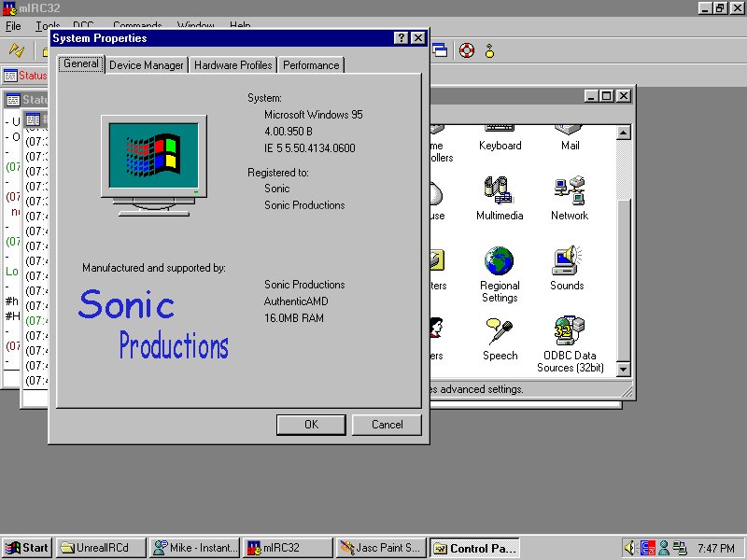The image size is (747, 560).
Task: Click Control Panel scrollbar down arrow
Action: tap(625, 371)
